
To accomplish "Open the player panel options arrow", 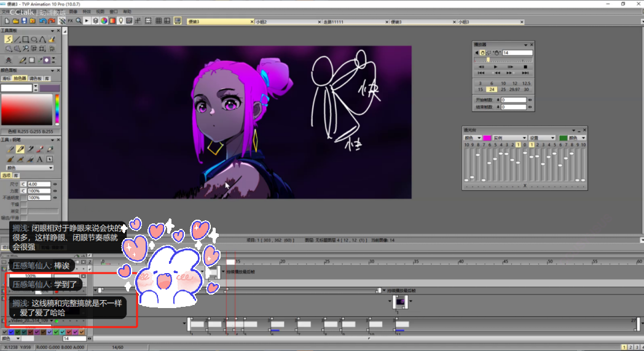I will coord(526,45).
